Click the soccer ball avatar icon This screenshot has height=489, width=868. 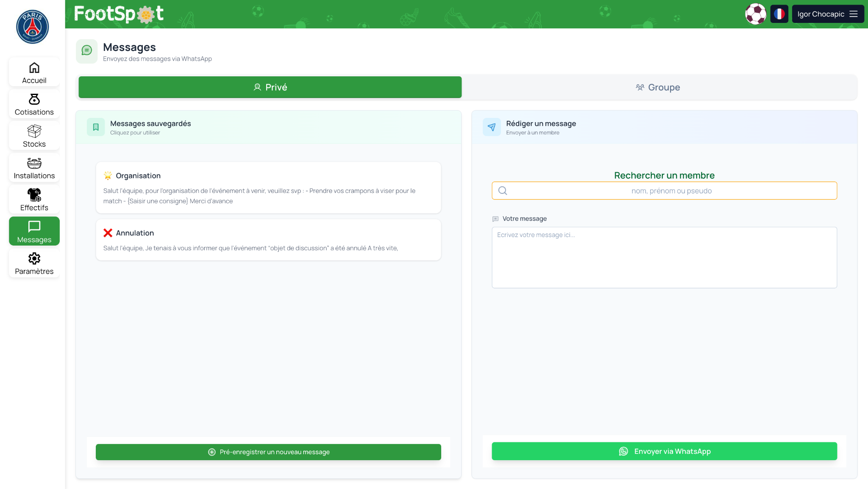point(756,14)
